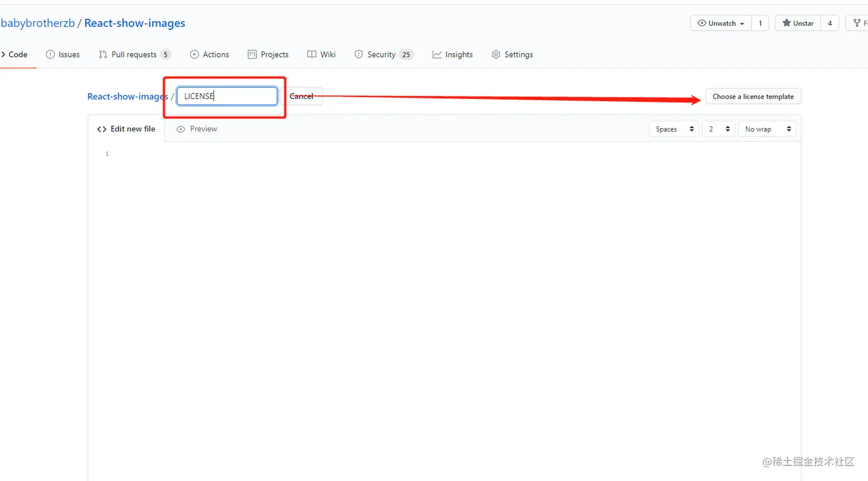View the stargazers count 4
This screenshot has width=868, height=481.
pyautogui.click(x=830, y=23)
